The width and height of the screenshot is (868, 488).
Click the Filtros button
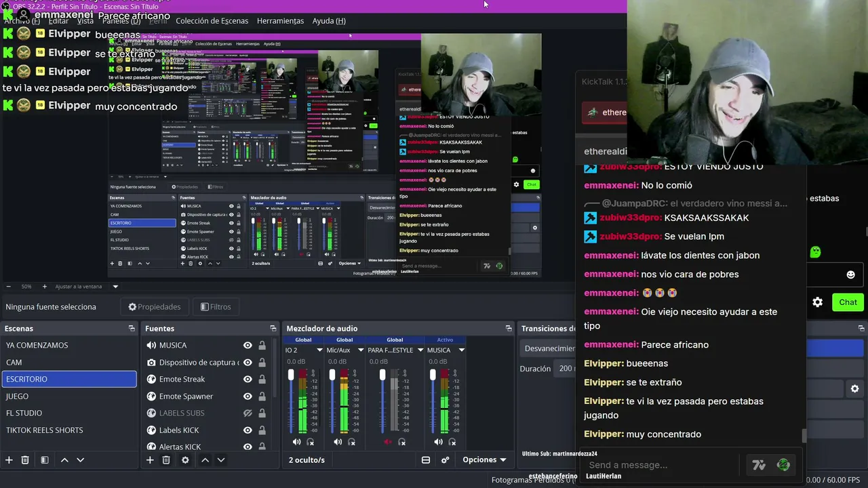pos(216,307)
